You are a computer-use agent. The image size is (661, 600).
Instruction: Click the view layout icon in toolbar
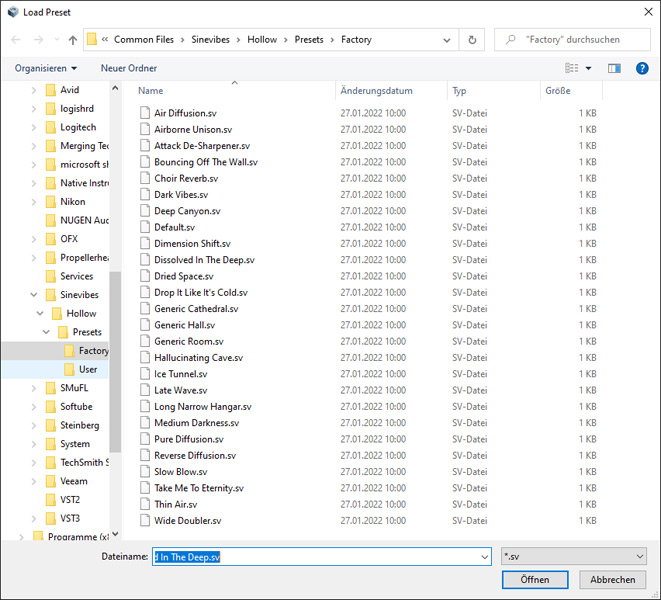point(572,68)
